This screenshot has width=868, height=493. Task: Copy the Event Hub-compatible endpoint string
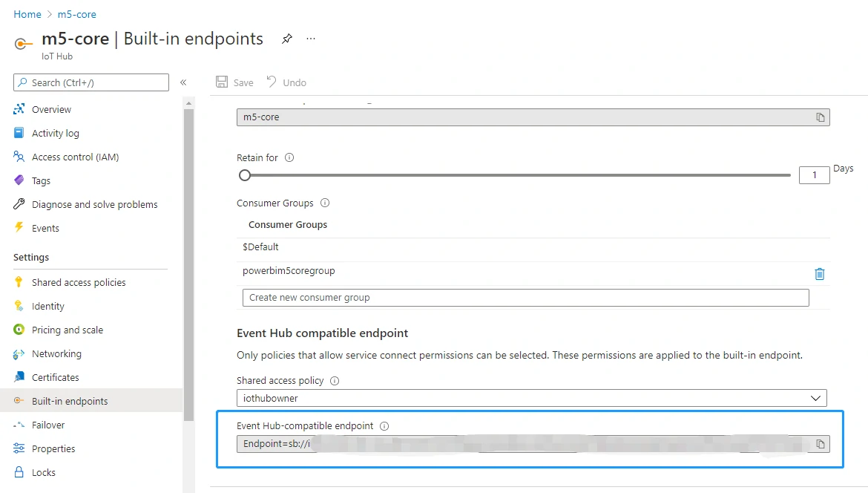pyautogui.click(x=820, y=444)
